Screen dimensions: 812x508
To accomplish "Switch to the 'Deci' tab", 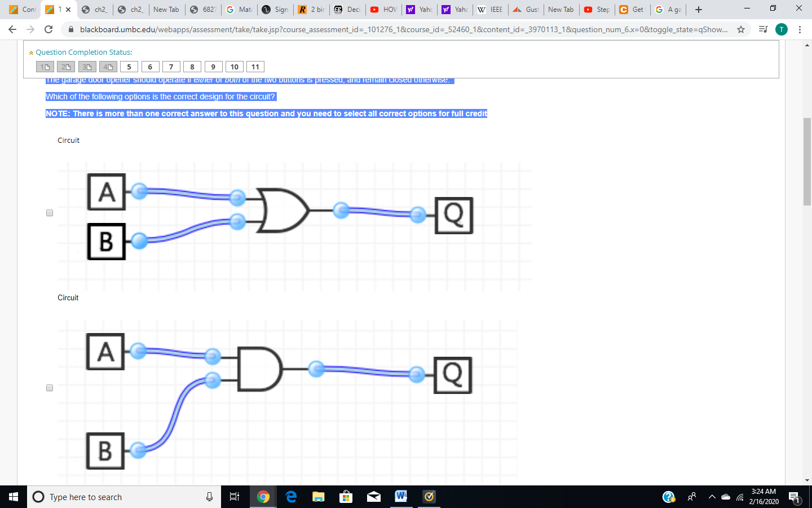I will pyautogui.click(x=347, y=10).
